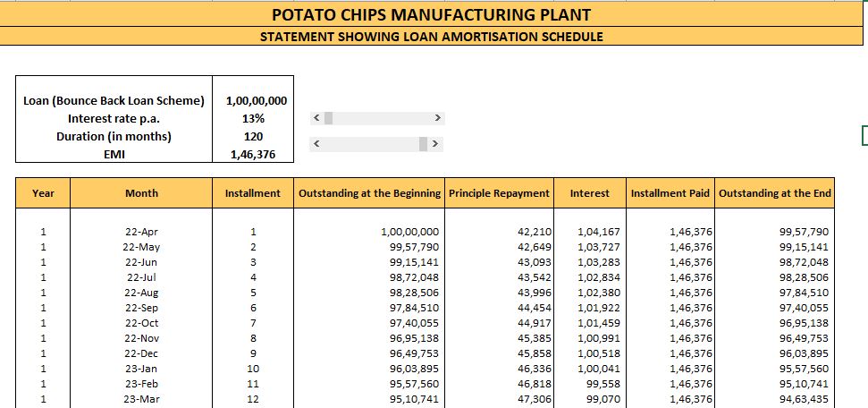Click the Outstanding at the End header

pyautogui.click(x=774, y=193)
